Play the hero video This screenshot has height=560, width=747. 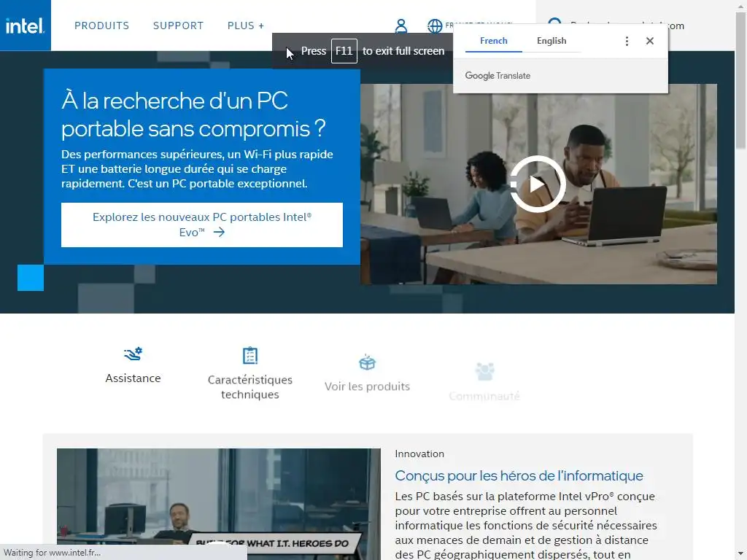click(x=538, y=184)
